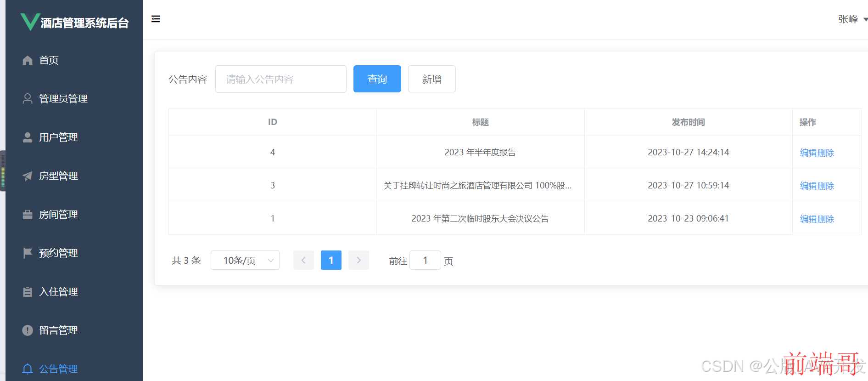Click the 发布时间 column header
Image resolution: width=868 pixels, height=381 pixels.
pos(688,122)
